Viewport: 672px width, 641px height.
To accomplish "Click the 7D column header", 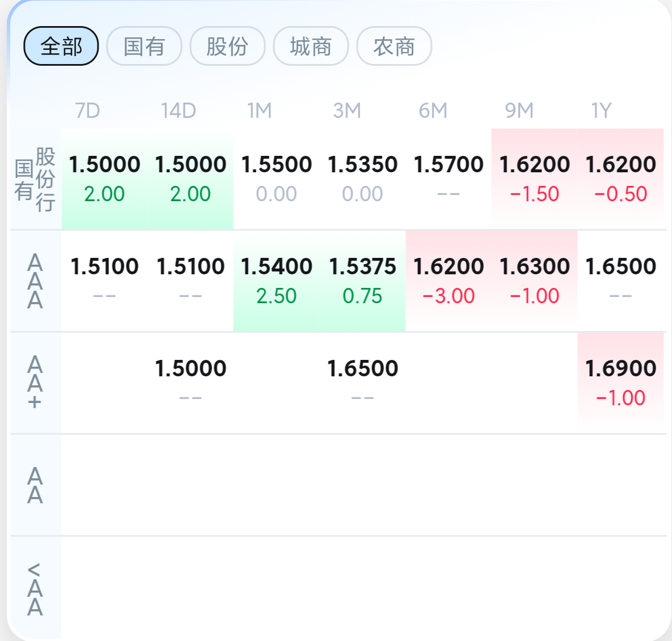I will click(87, 111).
